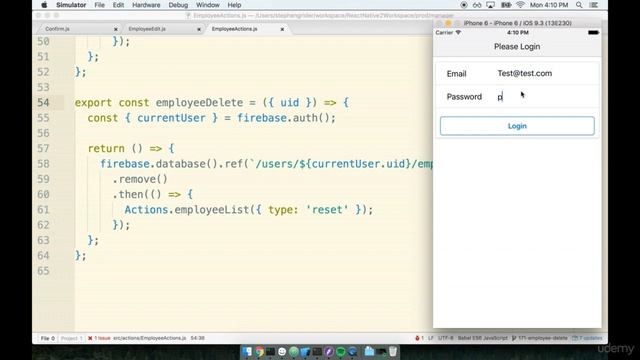Click line number 54 in gutter
Image resolution: width=640 pixels, height=360 pixels.
(x=43, y=102)
